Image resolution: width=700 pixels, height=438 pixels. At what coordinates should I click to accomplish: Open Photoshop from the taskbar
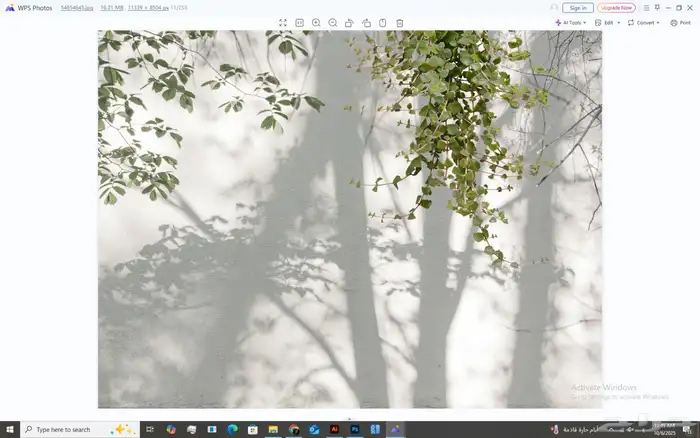tap(355, 429)
